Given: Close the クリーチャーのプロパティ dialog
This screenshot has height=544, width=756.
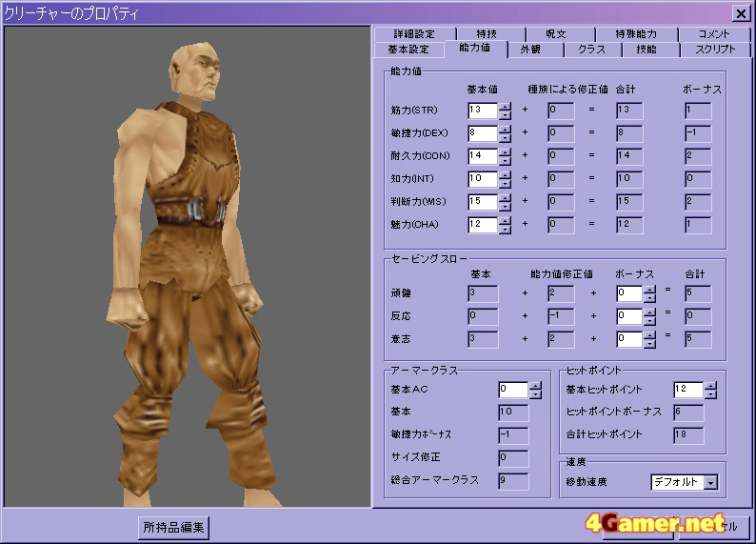Looking at the screenshot, I should click(741, 13).
